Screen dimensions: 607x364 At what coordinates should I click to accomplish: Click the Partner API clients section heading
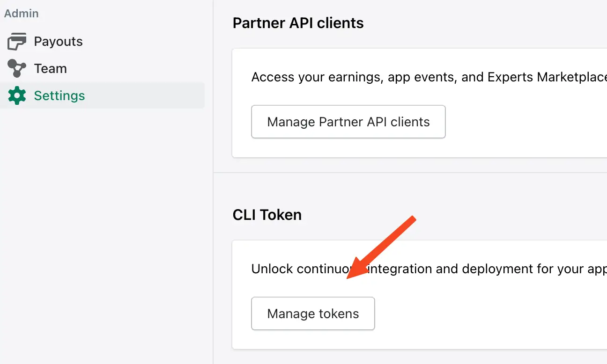tap(298, 22)
